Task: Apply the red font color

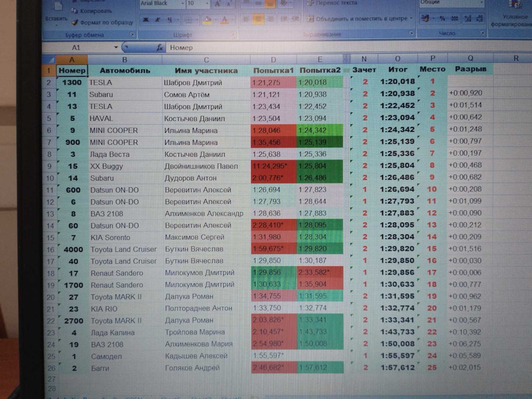Action: tap(224, 21)
